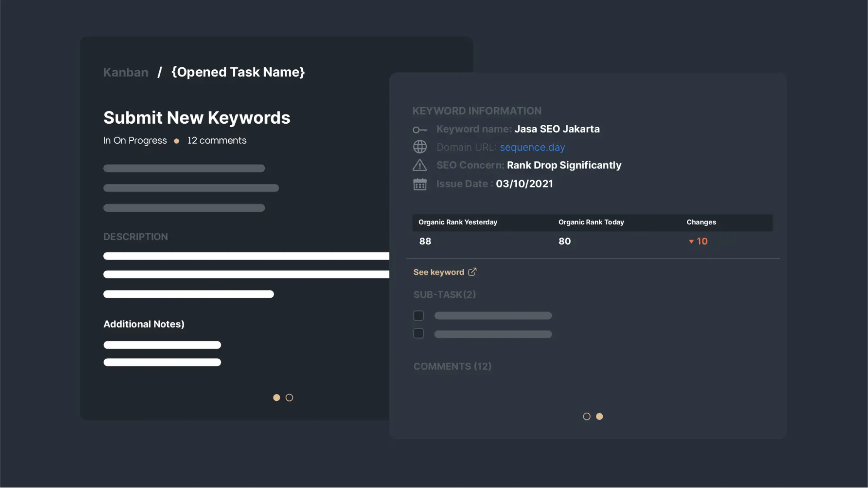
Task: Open the 12 comments link
Action: click(x=217, y=141)
